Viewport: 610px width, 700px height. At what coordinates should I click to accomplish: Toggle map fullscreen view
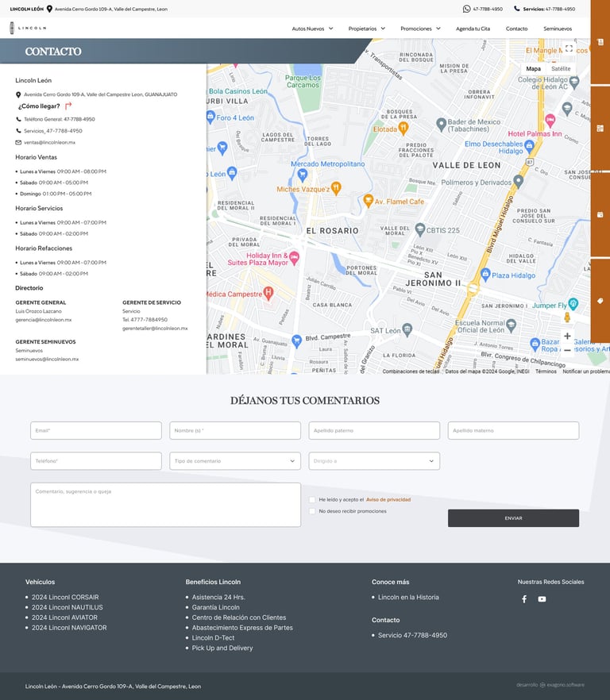(x=569, y=48)
